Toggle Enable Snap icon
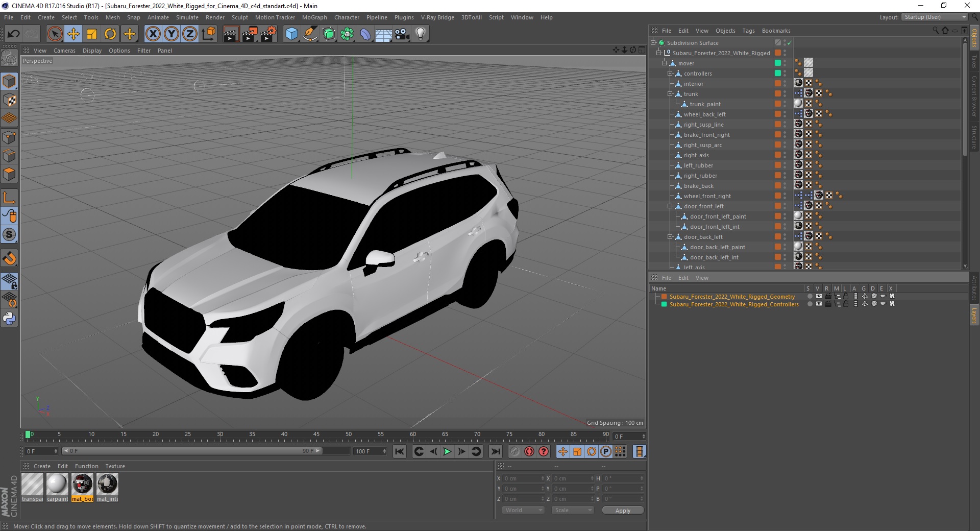Image resolution: width=980 pixels, height=531 pixels. [x=9, y=258]
